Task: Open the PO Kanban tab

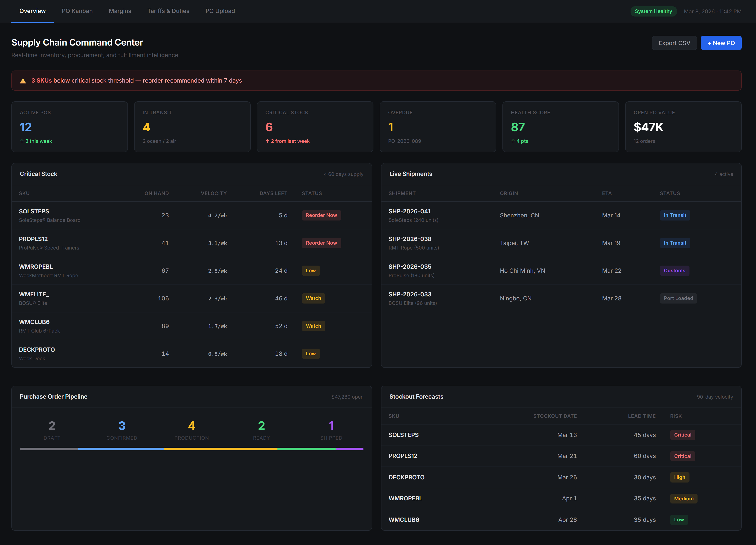Action: 77,11
